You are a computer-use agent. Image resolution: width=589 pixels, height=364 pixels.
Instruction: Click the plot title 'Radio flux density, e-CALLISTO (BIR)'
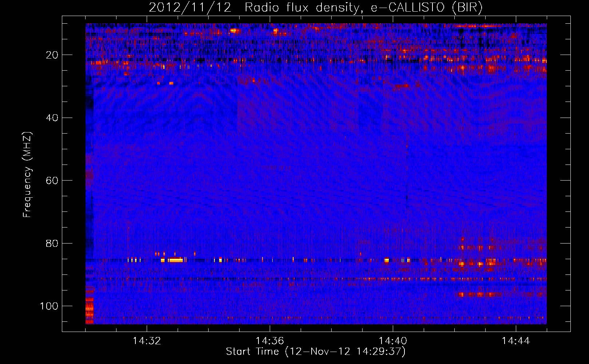(363, 8)
